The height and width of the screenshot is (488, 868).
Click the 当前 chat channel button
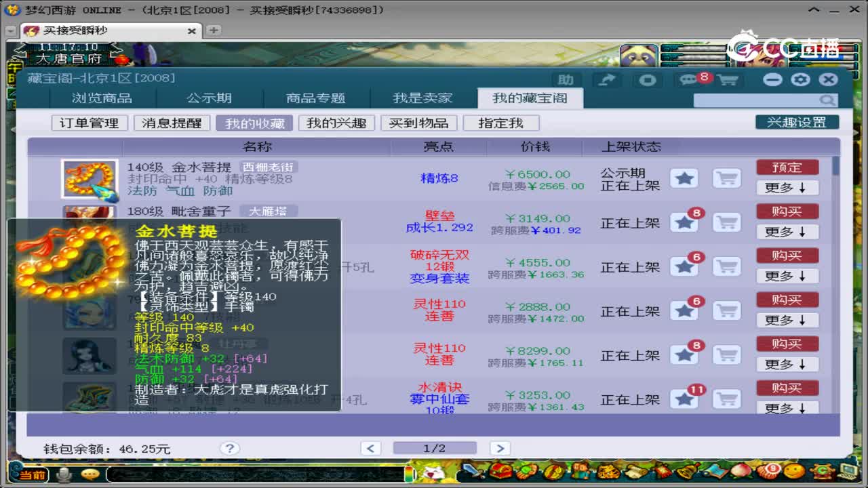click(32, 474)
